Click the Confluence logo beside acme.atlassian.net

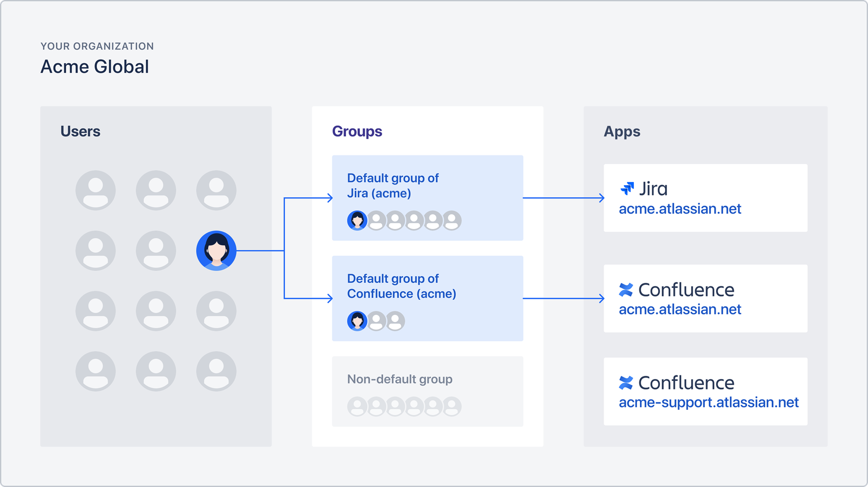pos(626,290)
